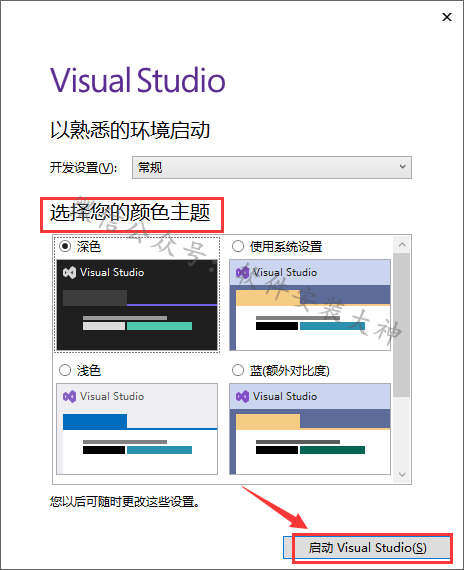Viewport: 464px width, 570px height.
Task: Select the 使用系统设置 radio button
Action: coord(238,246)
